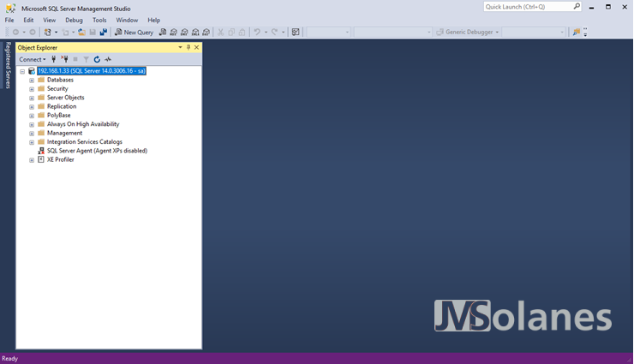Image resolution: width=634 pixels, height=364 pixels.
Task: Click the search magnifier in Quick Launch
Action: (577, 7)
